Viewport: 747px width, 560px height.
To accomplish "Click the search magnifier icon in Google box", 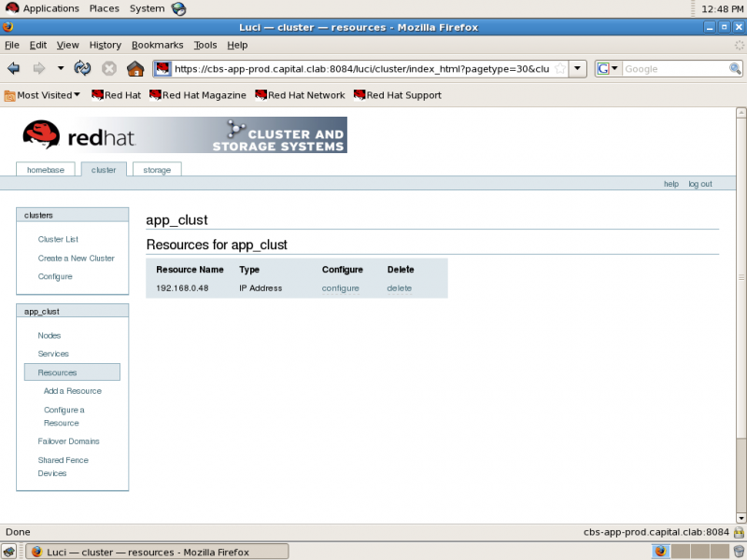I will point(735,68).
